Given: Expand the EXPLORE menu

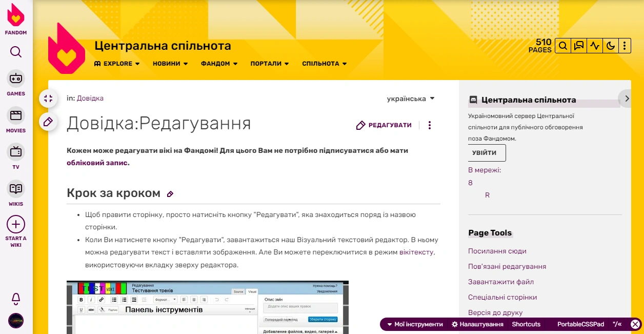Looking at the screenshot, I should click(x=117, y=64).
